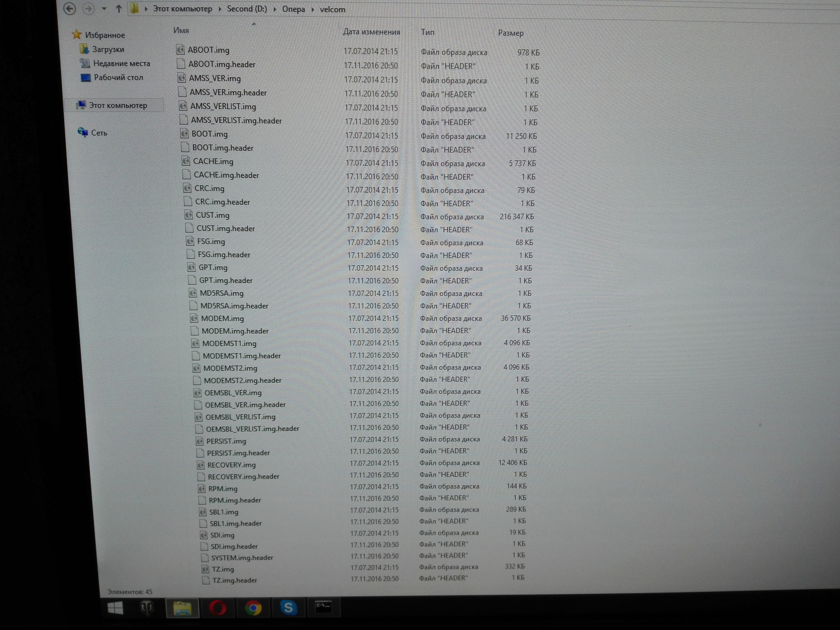Open recent locations dropdown arrow
Viewport: 840px width, 630px height.
(x=104, y=9)
